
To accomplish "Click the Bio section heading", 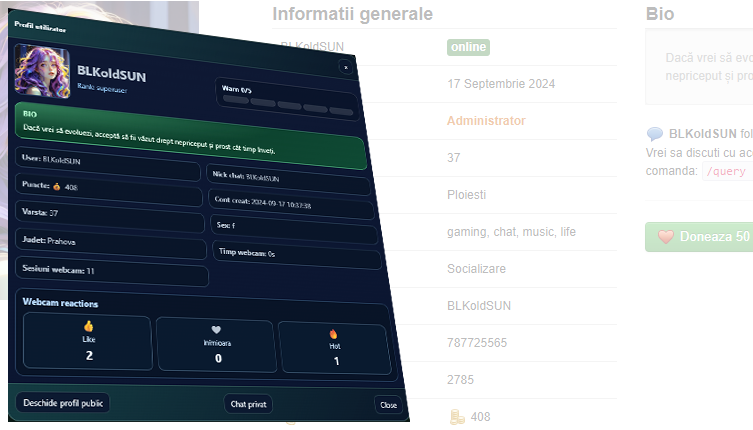I will tap(660, 14).
